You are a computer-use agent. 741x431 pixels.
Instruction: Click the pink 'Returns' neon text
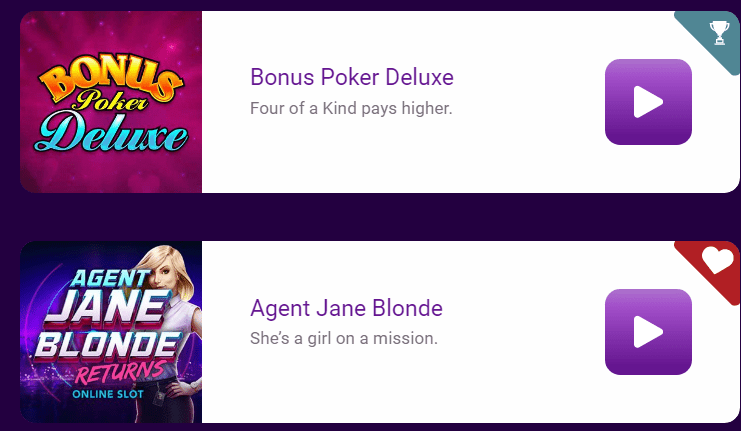(x=121, y=373)
